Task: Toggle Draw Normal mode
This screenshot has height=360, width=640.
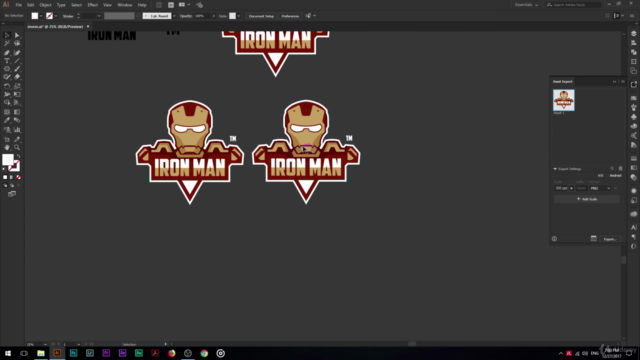Action: coord(5,185)
